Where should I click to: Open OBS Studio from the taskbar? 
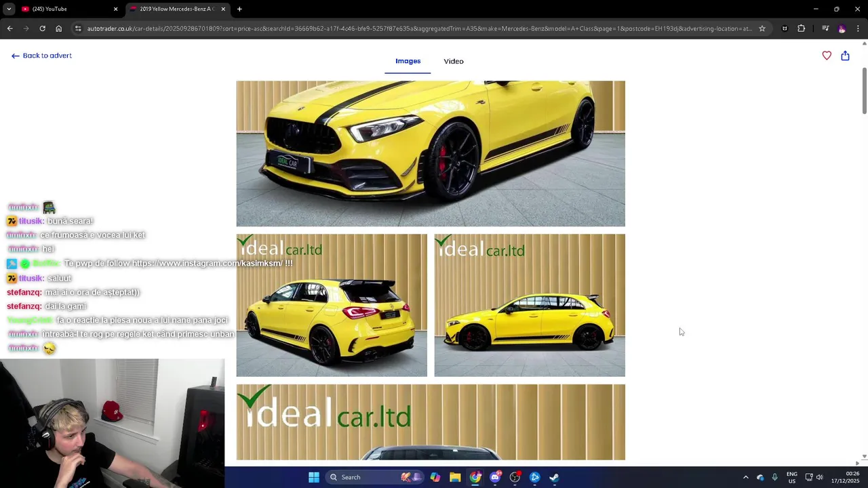tap(515, 477)
